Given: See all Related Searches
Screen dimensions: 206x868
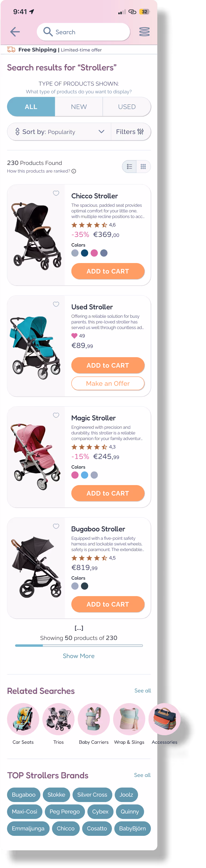Looking at the screenshot, I should [143, 690].
